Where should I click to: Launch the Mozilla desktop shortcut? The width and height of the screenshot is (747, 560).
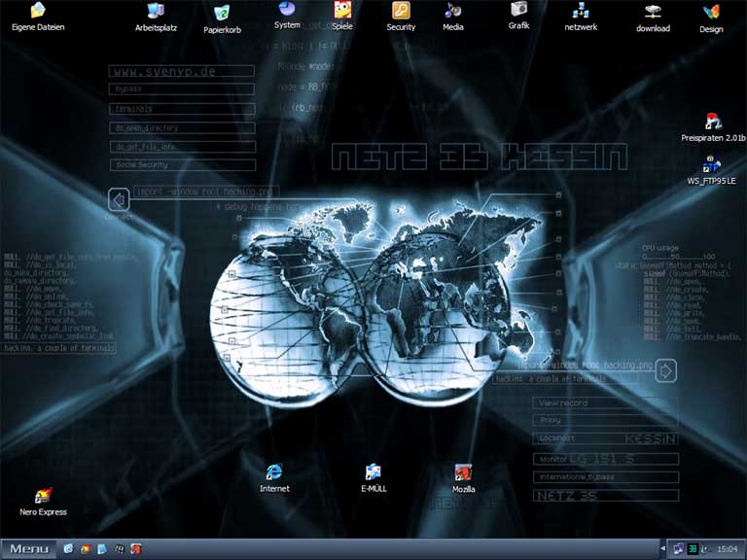(463, 478)
